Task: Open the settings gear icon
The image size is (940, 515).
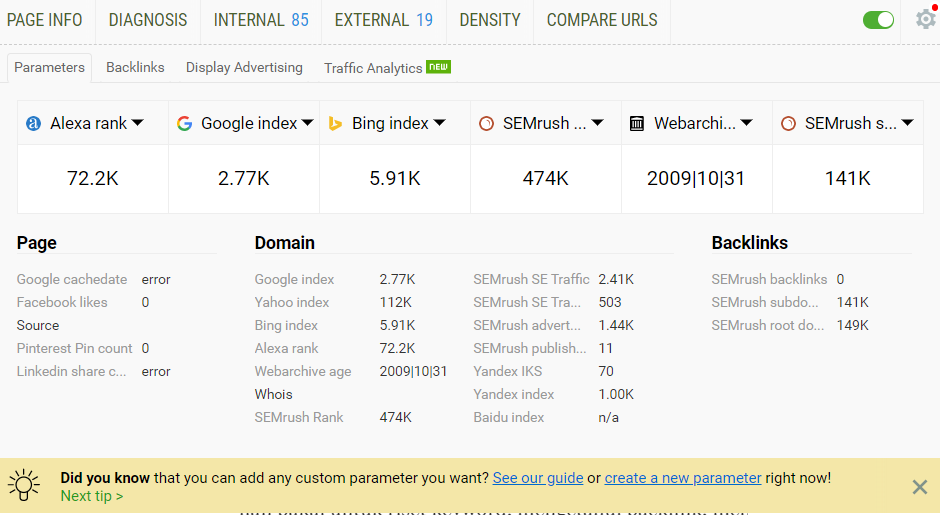Action: click(x=926, y=19)
